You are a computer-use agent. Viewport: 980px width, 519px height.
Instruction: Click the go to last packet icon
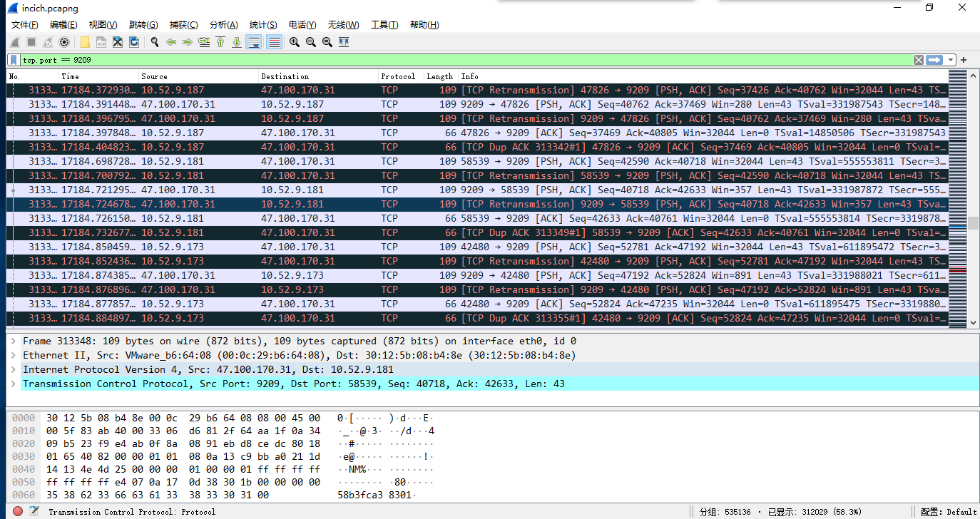(236, 41)
